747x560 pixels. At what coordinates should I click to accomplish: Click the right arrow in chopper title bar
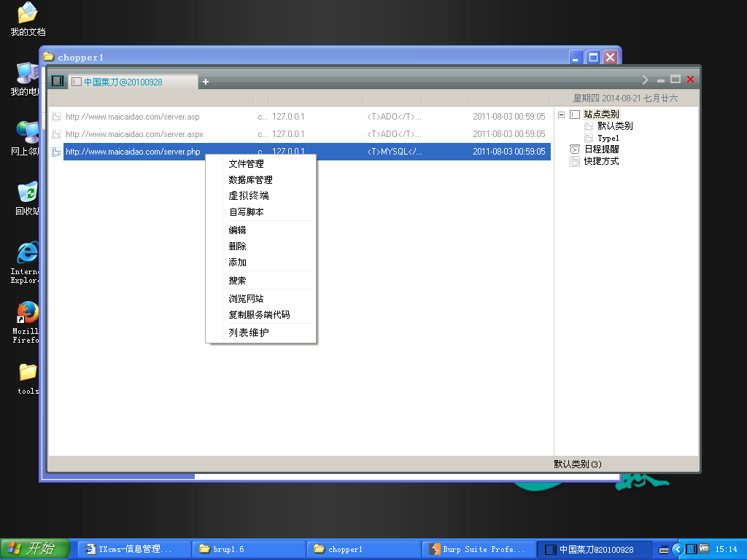point(645,79)
